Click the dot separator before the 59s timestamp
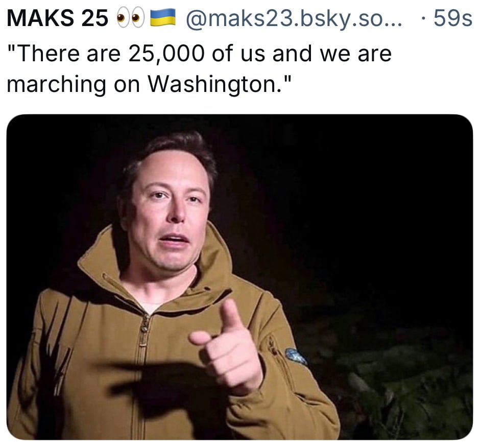Viewport: 481px width, 448px height. 424,18
